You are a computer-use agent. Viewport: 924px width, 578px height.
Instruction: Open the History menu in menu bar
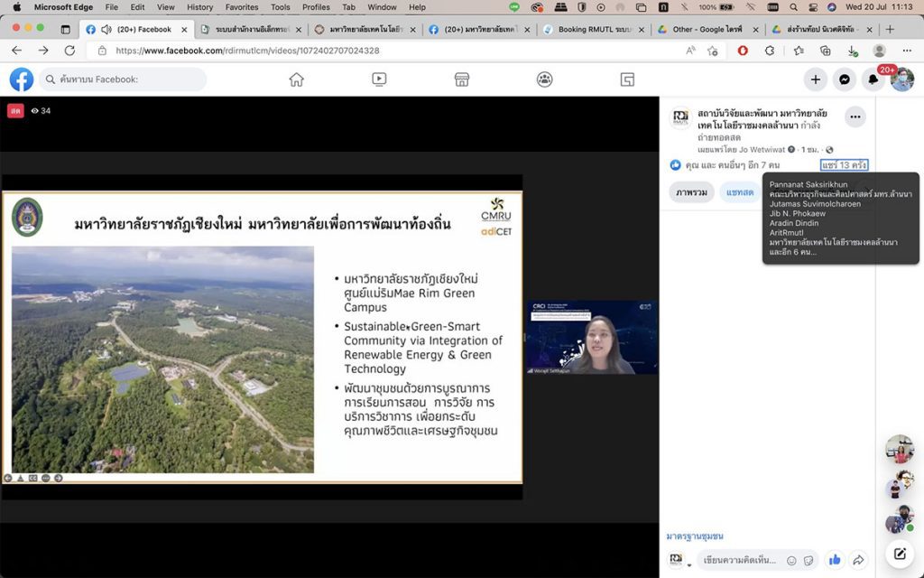(199, 7)
